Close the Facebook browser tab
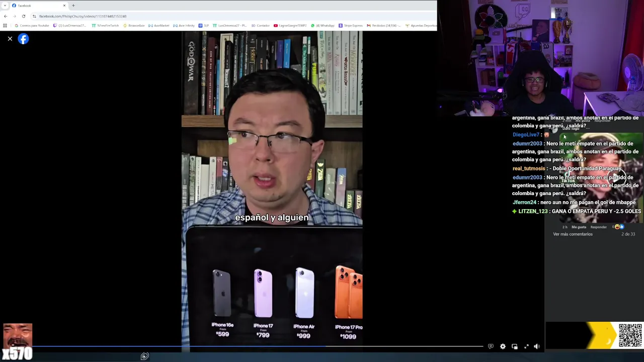 64,6
